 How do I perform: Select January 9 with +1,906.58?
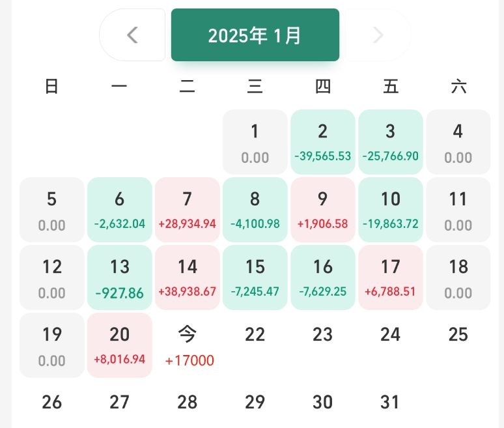[x=323, y=210]
